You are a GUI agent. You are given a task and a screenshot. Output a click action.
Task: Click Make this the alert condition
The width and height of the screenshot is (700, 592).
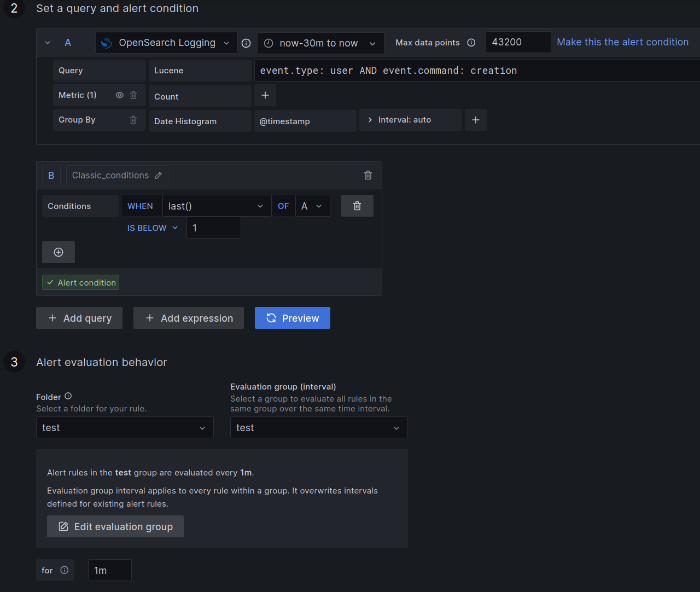622,42
